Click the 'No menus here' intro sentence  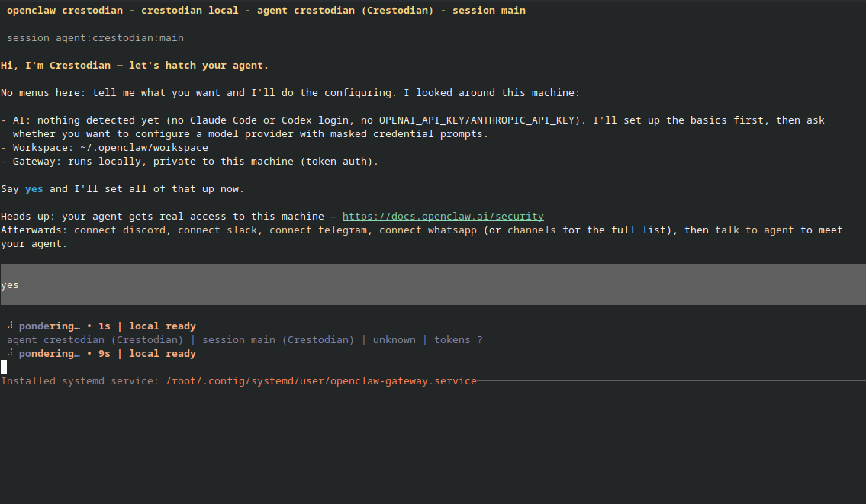coord(291,93)
